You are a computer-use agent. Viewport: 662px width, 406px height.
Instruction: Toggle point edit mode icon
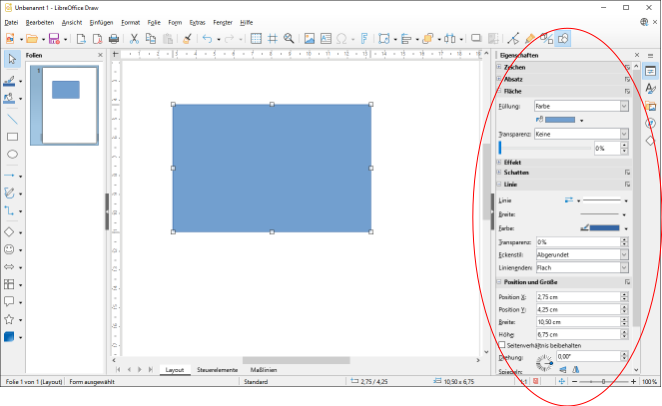click(x=513, y=39)
